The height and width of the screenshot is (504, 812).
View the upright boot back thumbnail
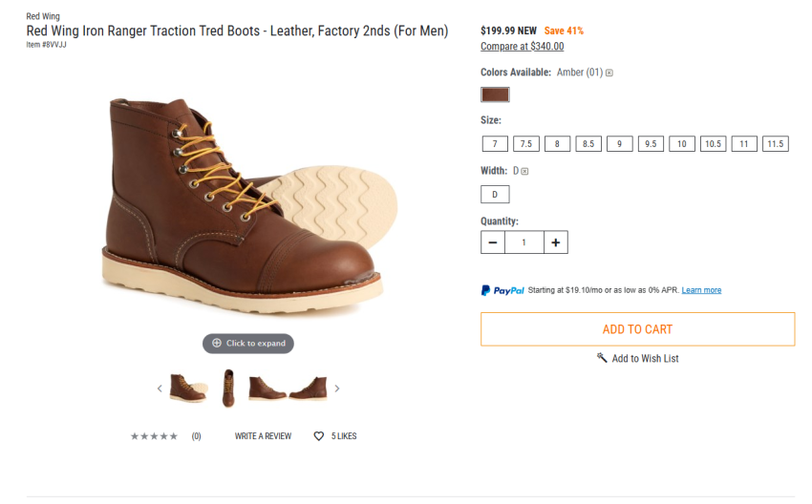click(228, 388)
